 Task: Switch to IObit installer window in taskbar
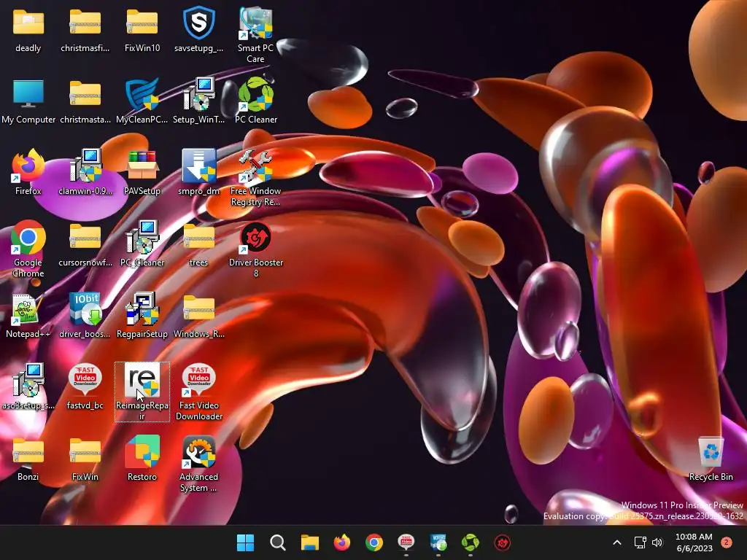point(438,542)
